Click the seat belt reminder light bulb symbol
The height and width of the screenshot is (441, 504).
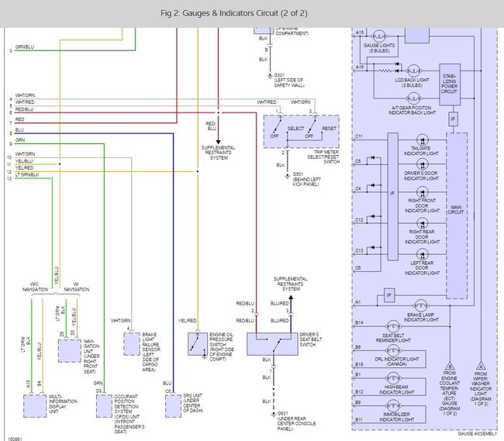click(393, 326)
